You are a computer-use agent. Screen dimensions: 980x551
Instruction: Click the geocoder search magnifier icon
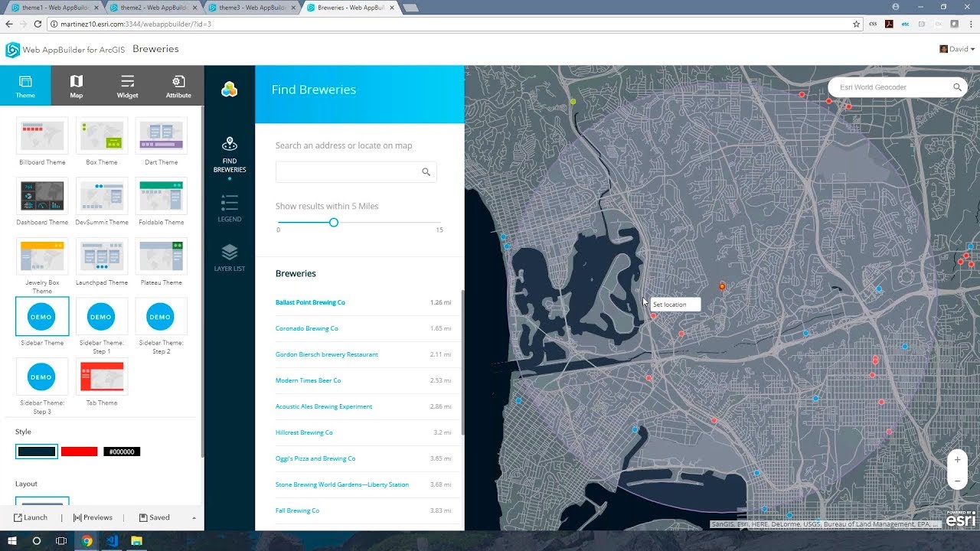click(957, 87)
